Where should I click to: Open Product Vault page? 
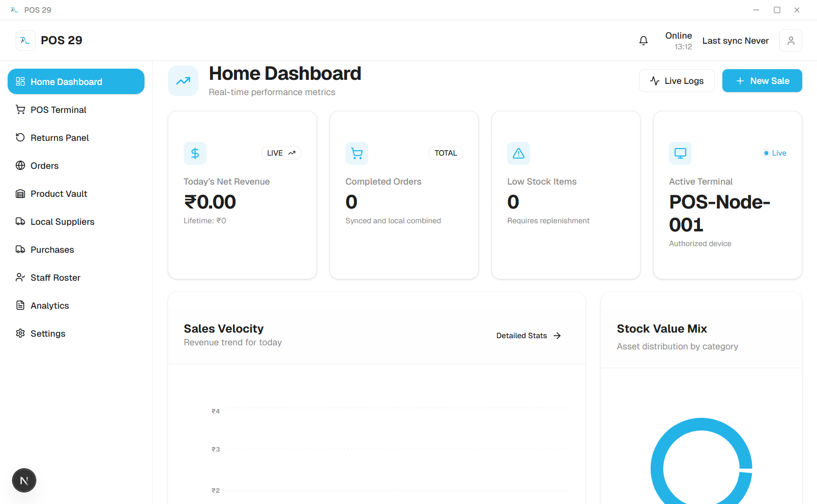pos(76,193)
